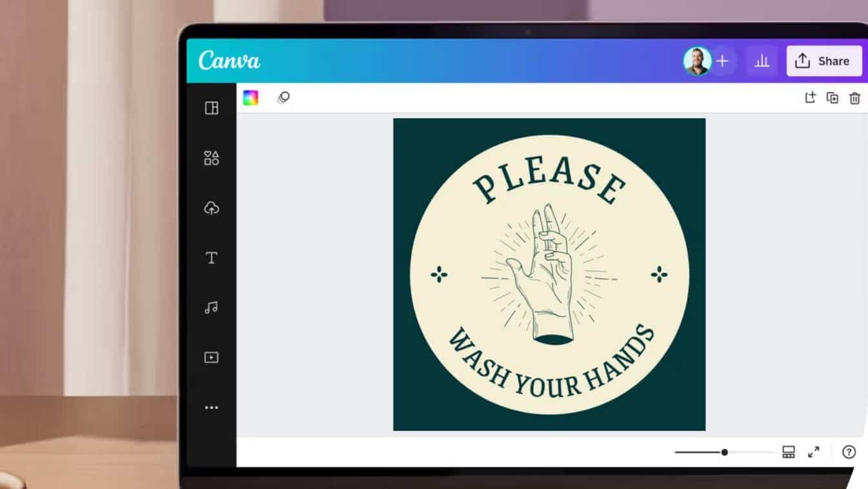Image resolution: width=868 pixels, height=489 pixels.
Task: Select the right four-petal ornament
Action: (x=659, y=275)
